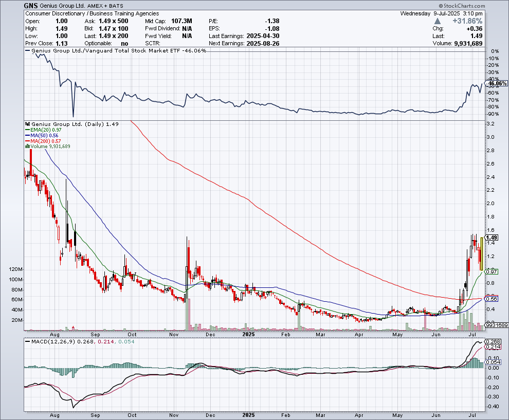This screenshot has height=420, width=509.
Task: Click the 0.97 EMA tag on price axis
Action: click(492, 271)
